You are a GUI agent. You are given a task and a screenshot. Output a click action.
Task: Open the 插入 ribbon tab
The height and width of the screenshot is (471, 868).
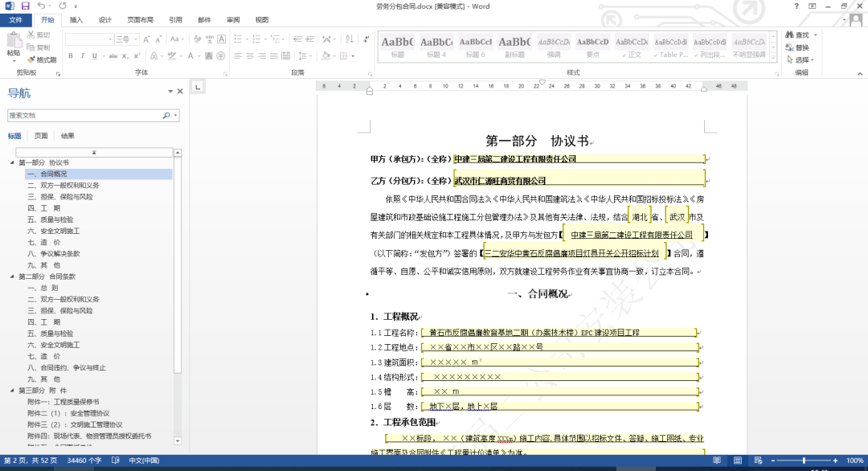click(76, 19)
